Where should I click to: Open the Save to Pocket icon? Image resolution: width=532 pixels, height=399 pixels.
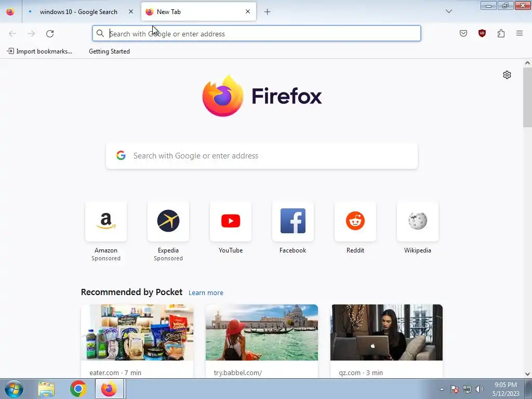coord(463,33)
